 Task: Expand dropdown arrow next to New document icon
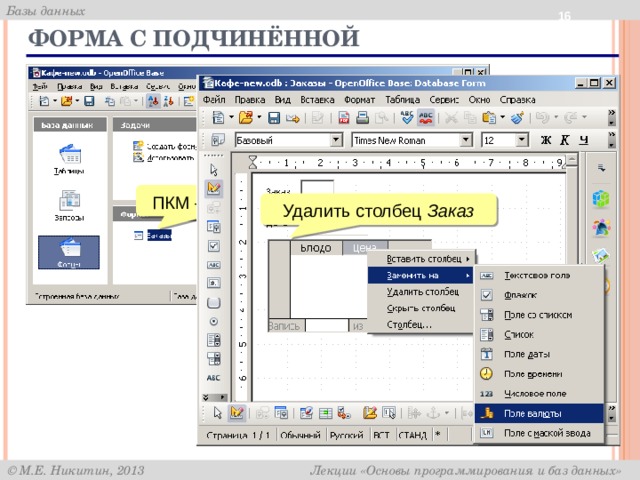point(231,118)
